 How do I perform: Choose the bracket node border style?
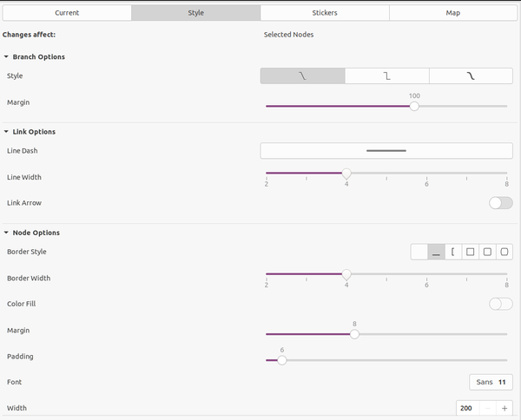tap(453, 252)
